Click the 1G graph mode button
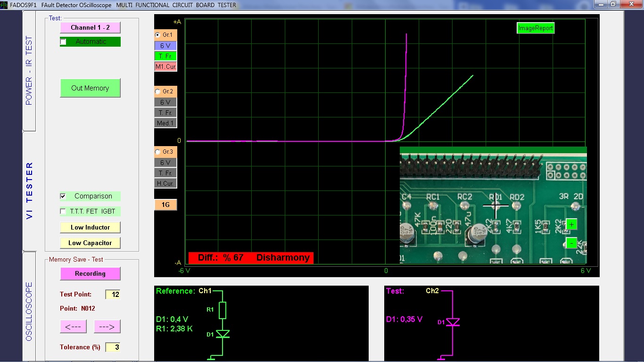Viewport: 644px width, 362px height. point(165,205)
